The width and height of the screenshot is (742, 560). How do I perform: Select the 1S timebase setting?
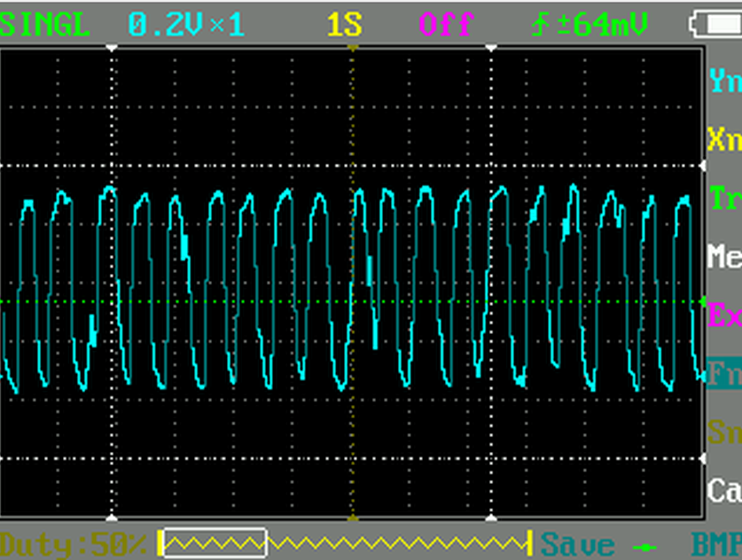point(345,24)
